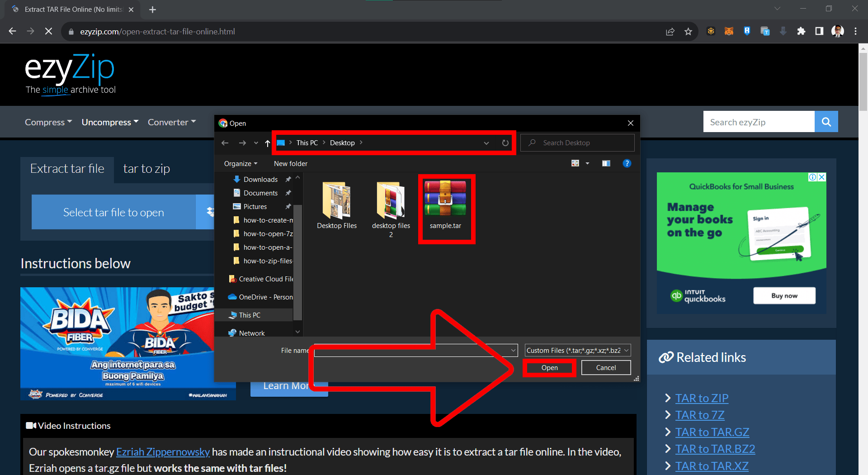Open the Ronin Wallet extension
The height and width of the screenshot is (475, 868).
pos(747,31)
